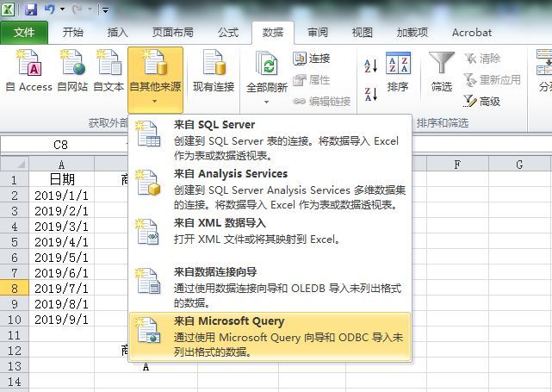The height and width of the screenshot is (392, 552).
Task: Choose 来自 Analysis Services menu entry
Action: click(270, 190)
